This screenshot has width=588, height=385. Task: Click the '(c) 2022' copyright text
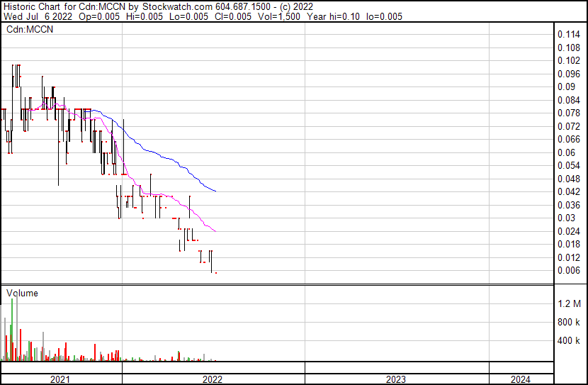click(296, 7)
